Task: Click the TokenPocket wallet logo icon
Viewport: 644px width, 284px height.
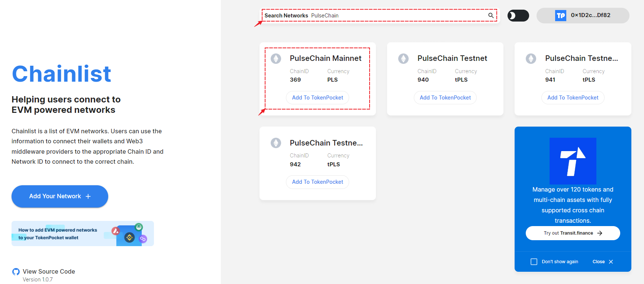Action: [x=561, y=16]
